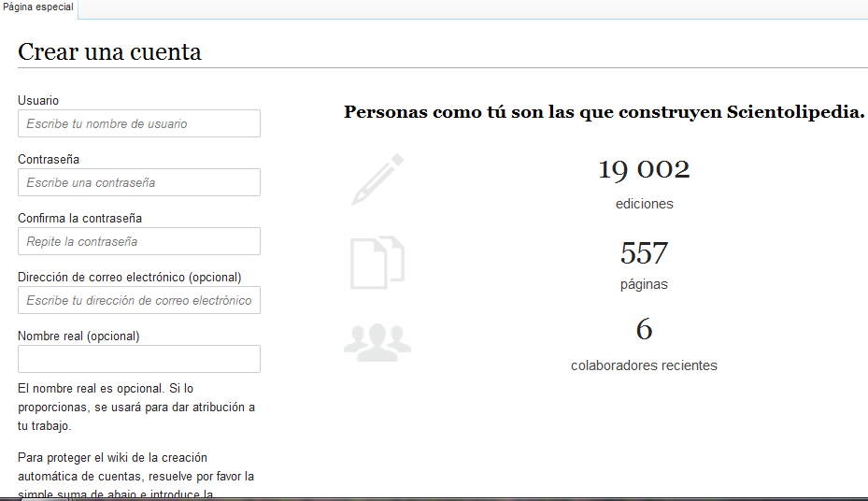
Task: Click the 'El nombre real es opcional' note
Action: click(x=136, y=407)
